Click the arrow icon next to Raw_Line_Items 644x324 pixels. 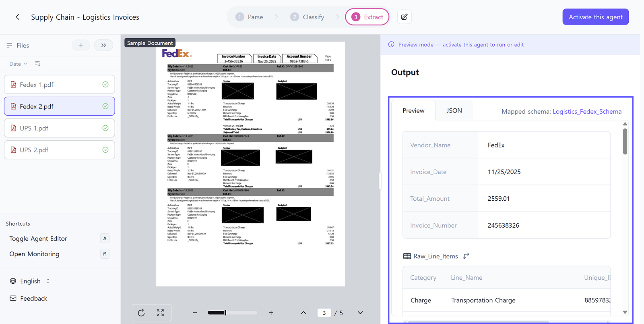466,256
